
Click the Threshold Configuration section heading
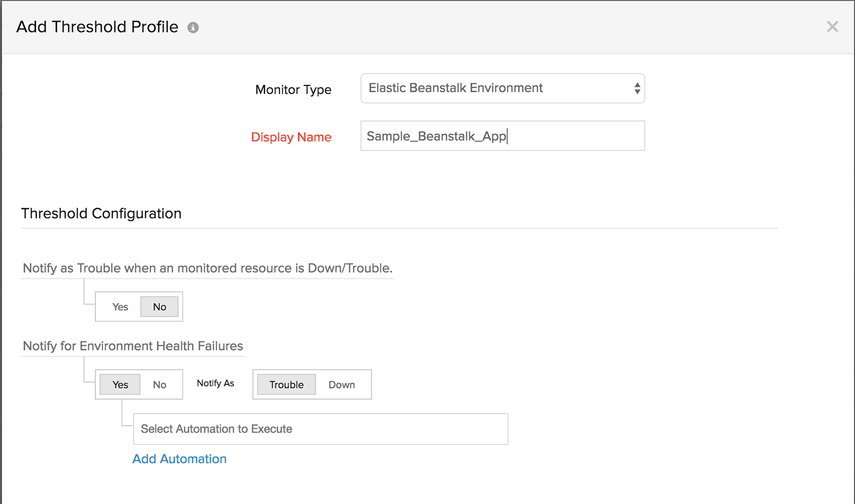(102, 213)
